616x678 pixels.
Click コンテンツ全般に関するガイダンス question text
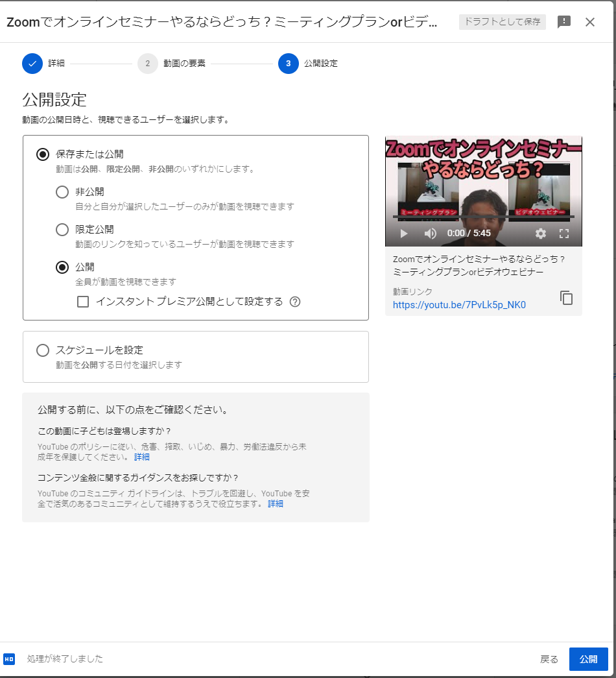(138, 478)
